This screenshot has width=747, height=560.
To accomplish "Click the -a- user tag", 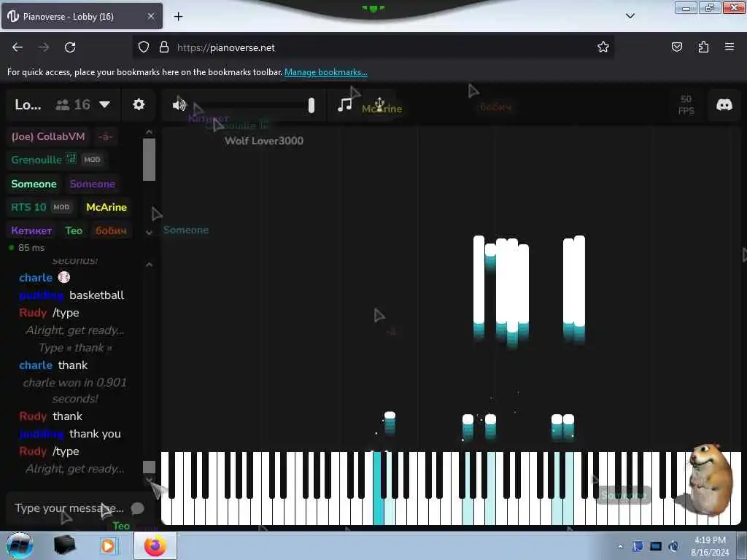I will tap(105, 136).
